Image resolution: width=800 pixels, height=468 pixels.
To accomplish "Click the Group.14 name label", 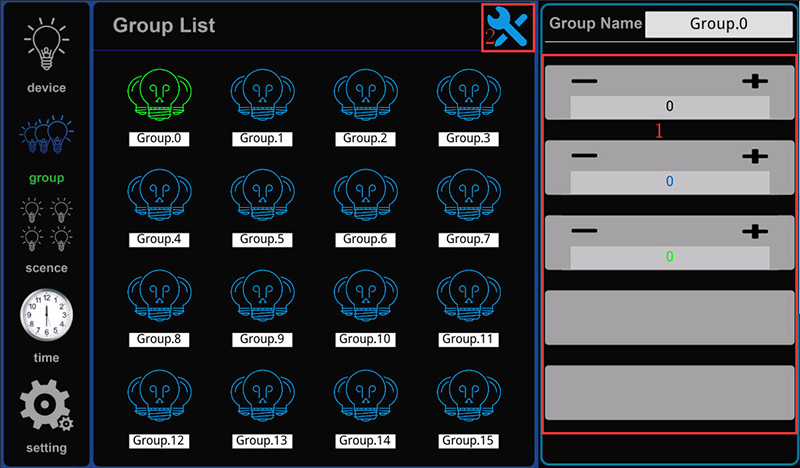I will click(x=365, y=441).
